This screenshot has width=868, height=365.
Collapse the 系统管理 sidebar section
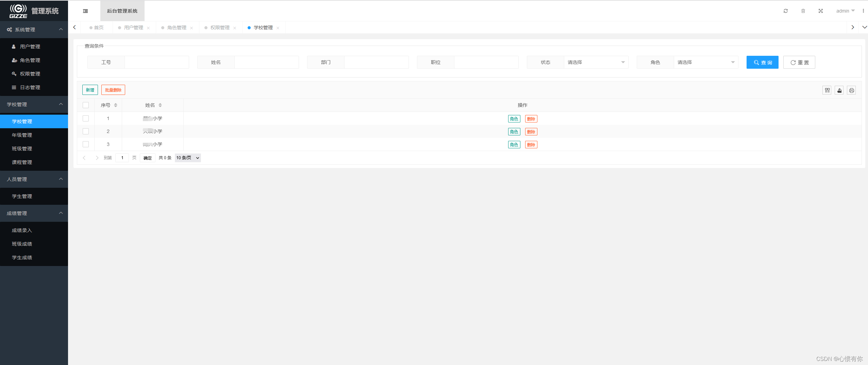coord(34,30)
